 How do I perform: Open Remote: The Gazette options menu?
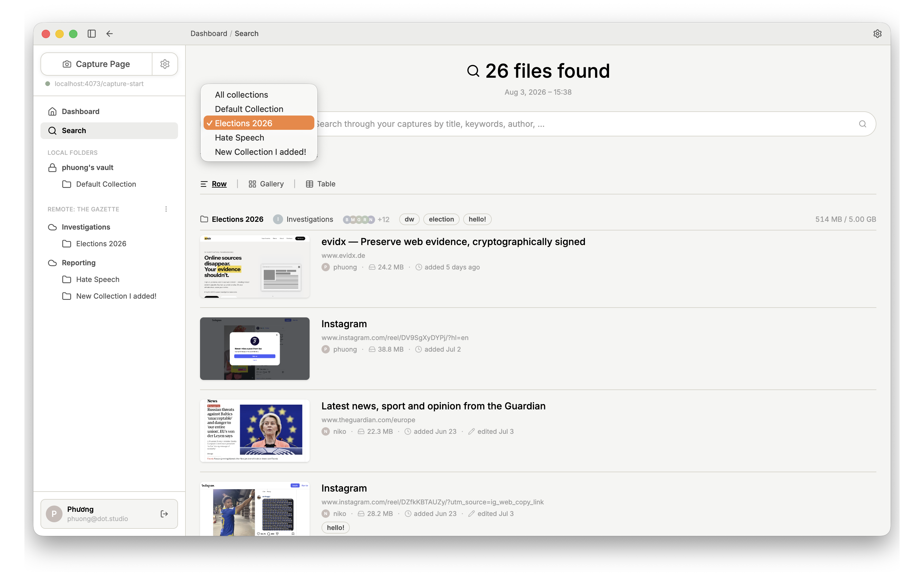166,209
